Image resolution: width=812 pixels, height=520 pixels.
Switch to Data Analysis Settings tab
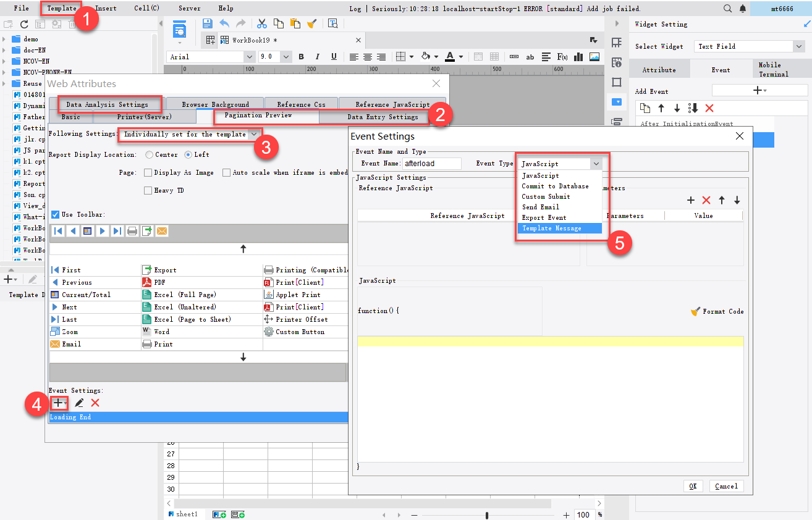click(107, 104)
